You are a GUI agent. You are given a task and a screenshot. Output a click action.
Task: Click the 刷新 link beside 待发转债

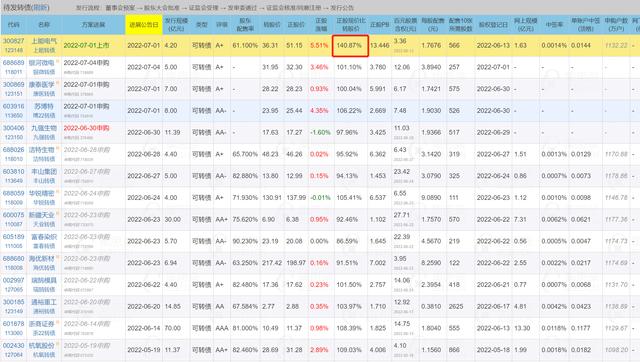point(40,8)
